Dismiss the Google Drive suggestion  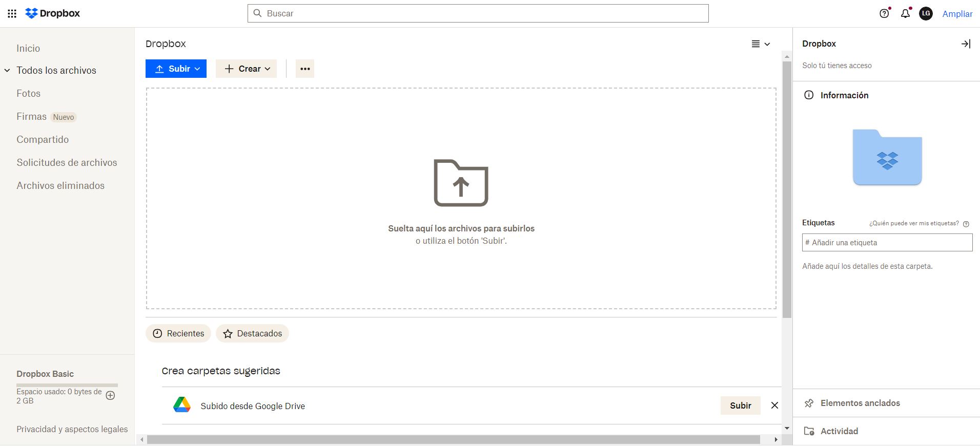pos(774,406)
